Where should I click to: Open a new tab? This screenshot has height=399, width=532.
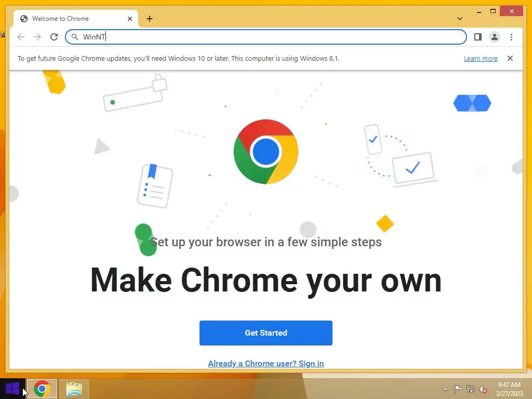tap(150, 19)
